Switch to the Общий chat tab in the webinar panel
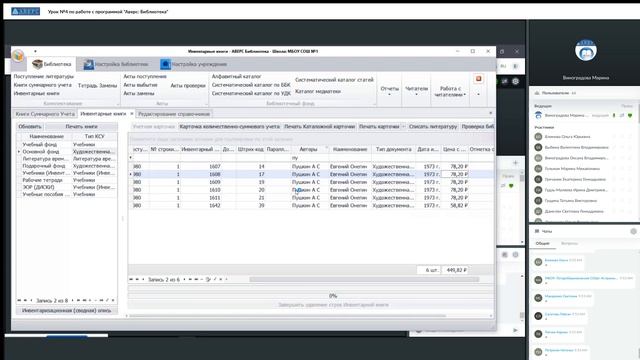Image resolution: width=640 pixels, height=360 pixels. (542, 243)
